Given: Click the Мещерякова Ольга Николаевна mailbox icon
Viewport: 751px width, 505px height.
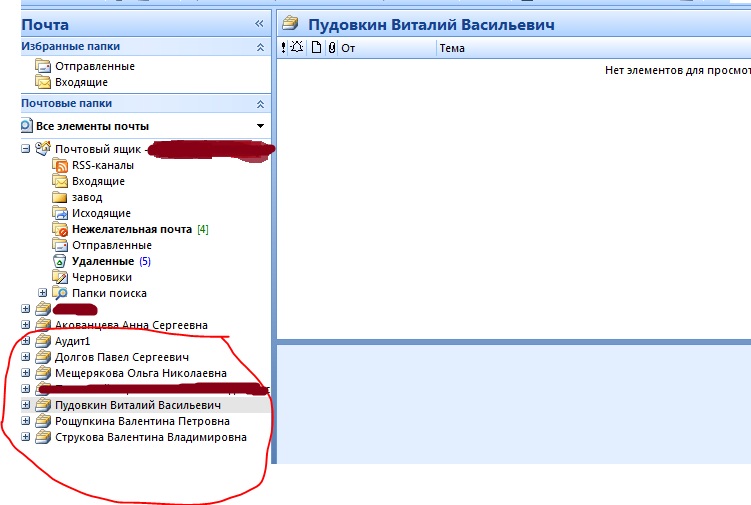Looking at the screenshot, I should (x=43, y=373).
